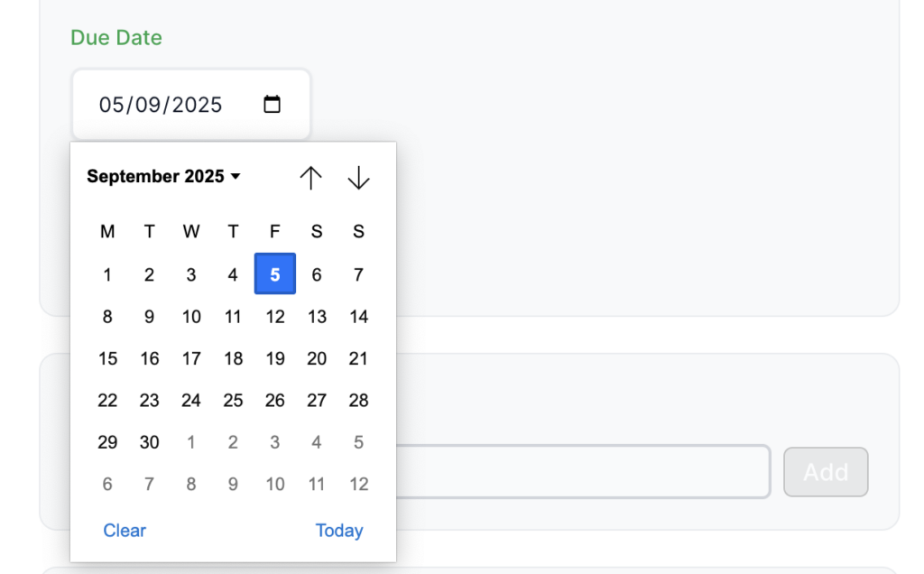Select September 10 in the date picker

click(191, 317)
